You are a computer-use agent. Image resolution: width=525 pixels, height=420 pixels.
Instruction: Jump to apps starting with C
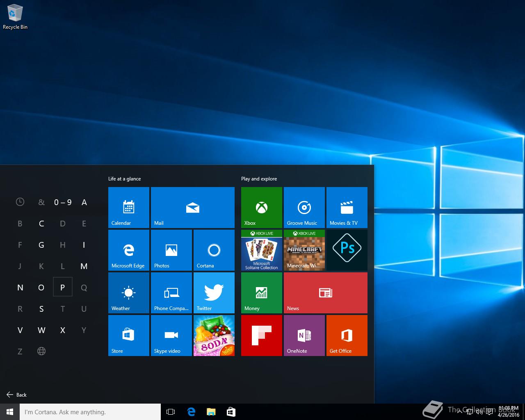click(x=41, y=223)
